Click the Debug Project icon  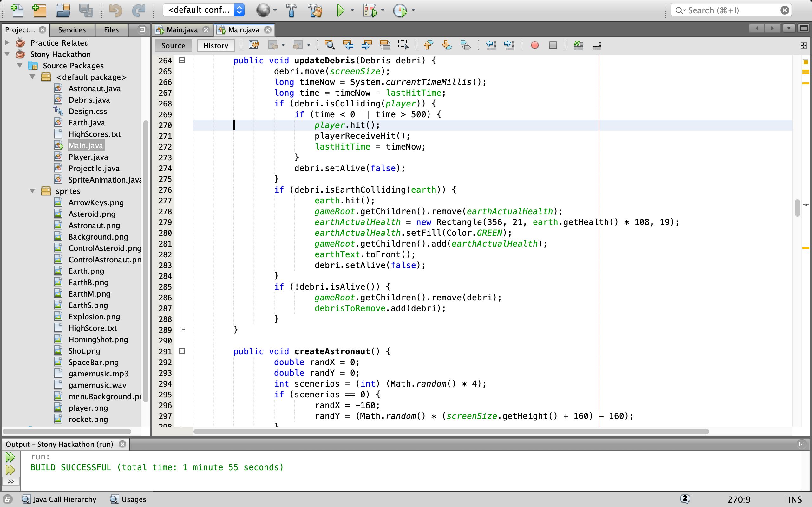[x=370, y=10]
